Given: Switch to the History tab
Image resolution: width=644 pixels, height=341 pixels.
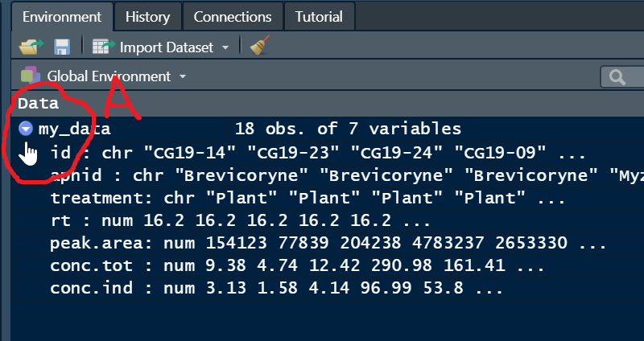Looking at the screenshot, I should (148, 17).
